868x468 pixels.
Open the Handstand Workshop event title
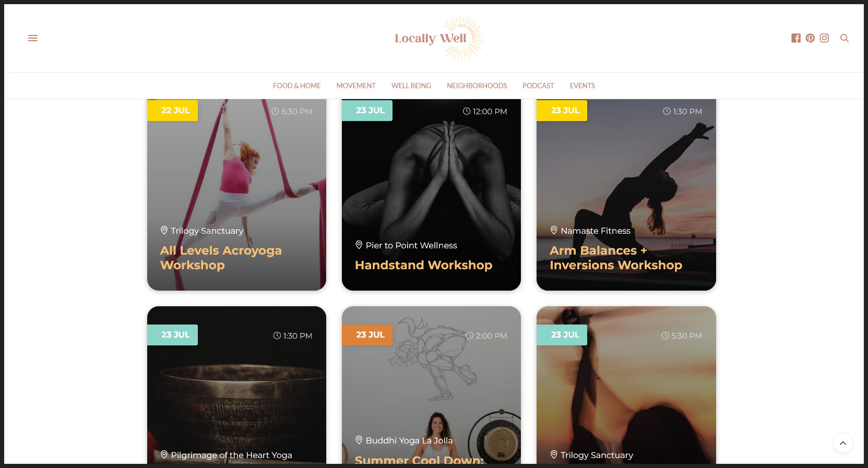(423, 265)
